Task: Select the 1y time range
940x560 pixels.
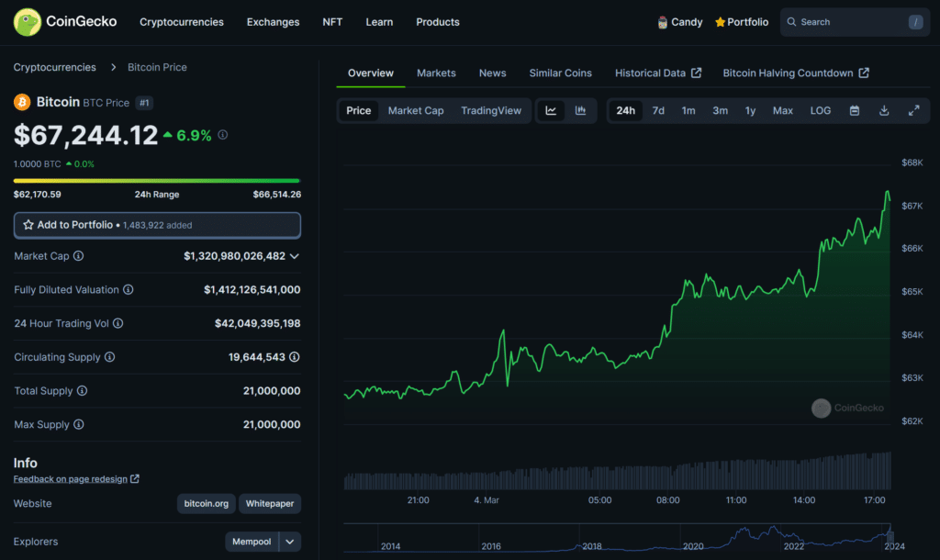Action: [750, 110]
